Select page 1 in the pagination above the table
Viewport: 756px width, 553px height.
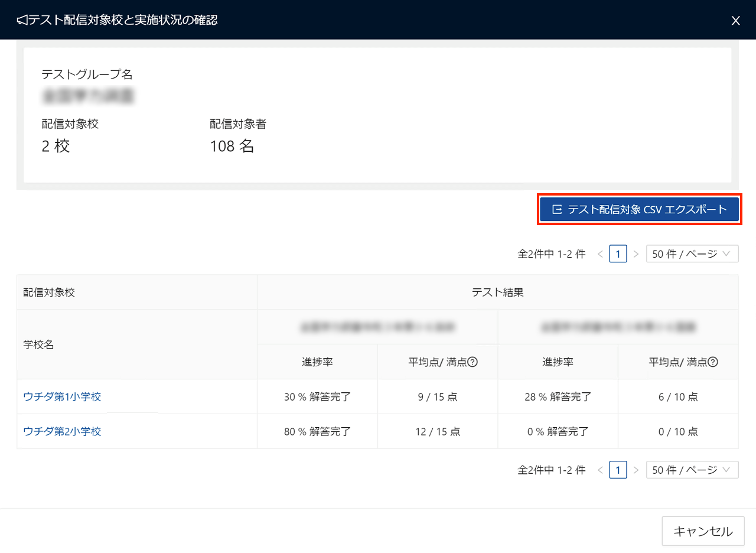(x=618, y=254)
